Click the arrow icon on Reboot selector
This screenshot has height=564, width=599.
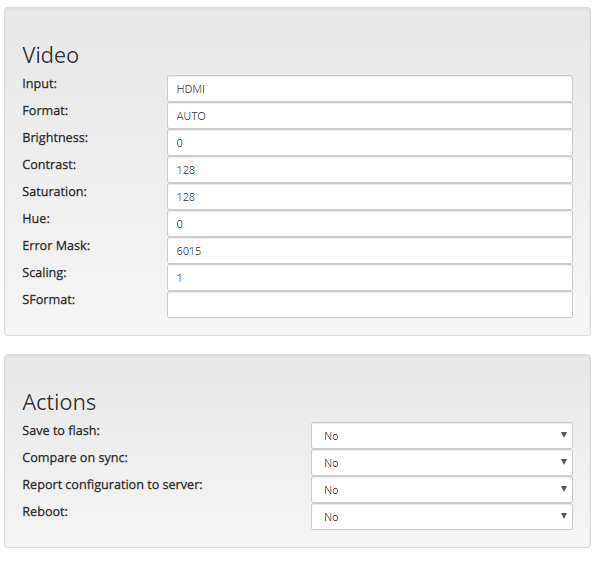(563, 516)
